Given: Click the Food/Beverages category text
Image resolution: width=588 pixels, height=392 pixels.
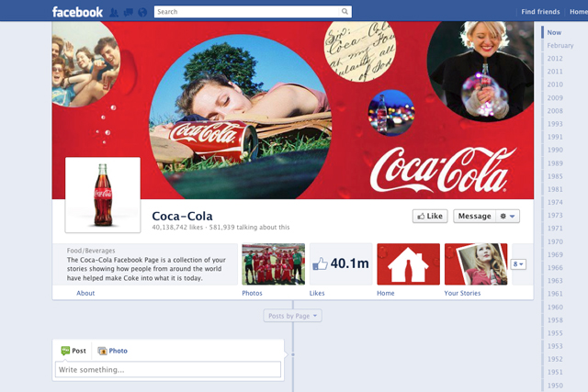Looking at the screenshot, I should click(91, 251).
